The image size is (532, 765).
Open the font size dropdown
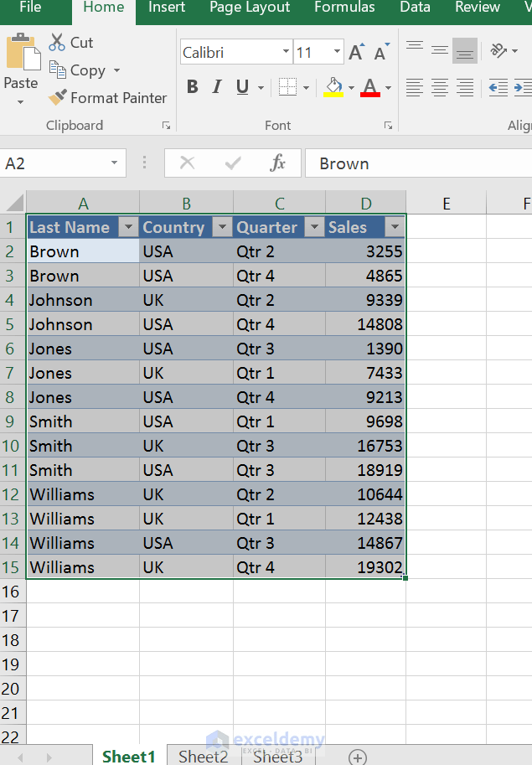coord(338,51)
